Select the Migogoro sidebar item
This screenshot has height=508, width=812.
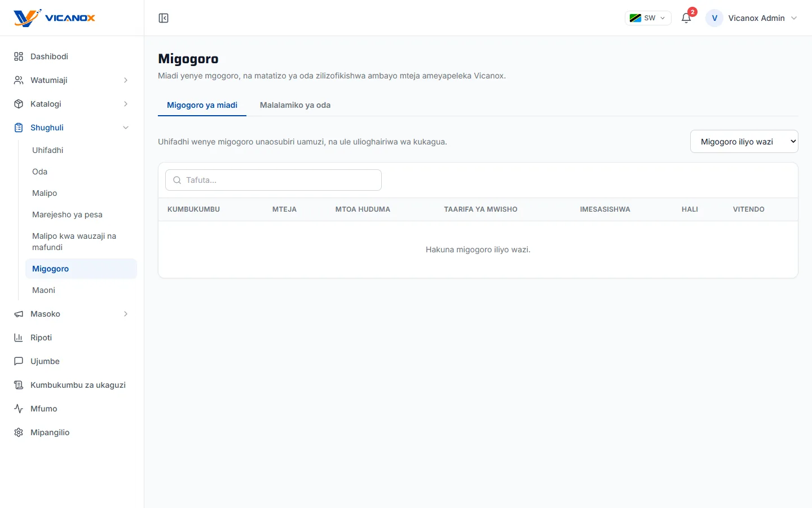tap(81, 269)
